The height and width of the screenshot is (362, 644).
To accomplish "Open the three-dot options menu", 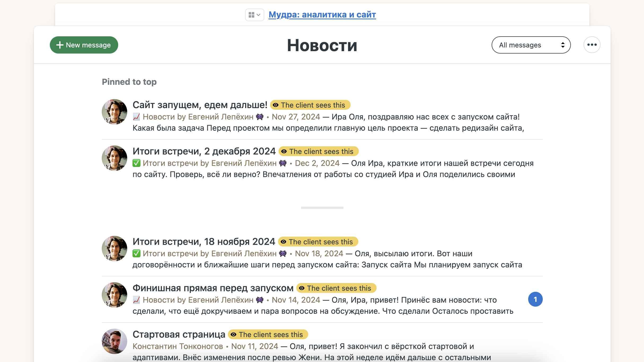I will click(592, 45).
